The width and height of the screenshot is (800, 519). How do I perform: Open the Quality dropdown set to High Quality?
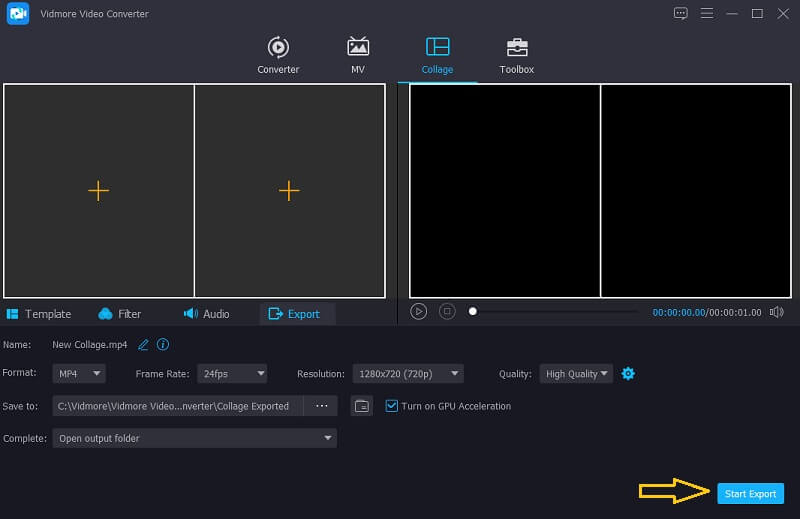577,374
